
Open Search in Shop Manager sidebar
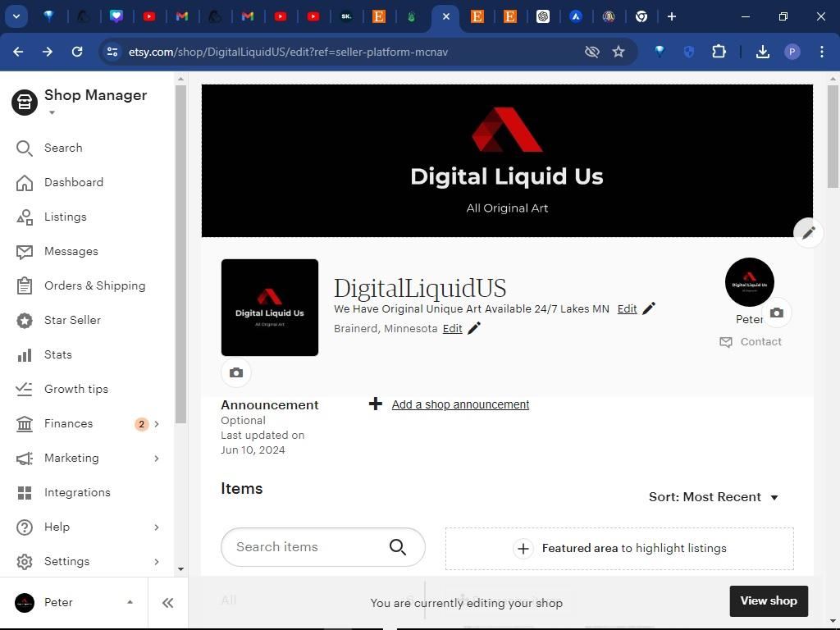click(x=62, y=148)
